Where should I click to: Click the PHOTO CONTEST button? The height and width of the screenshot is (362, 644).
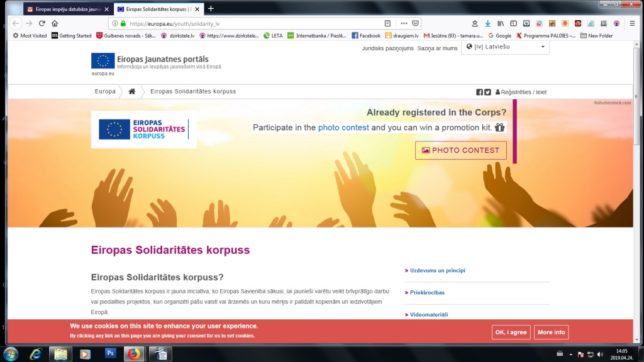[460, 150]
